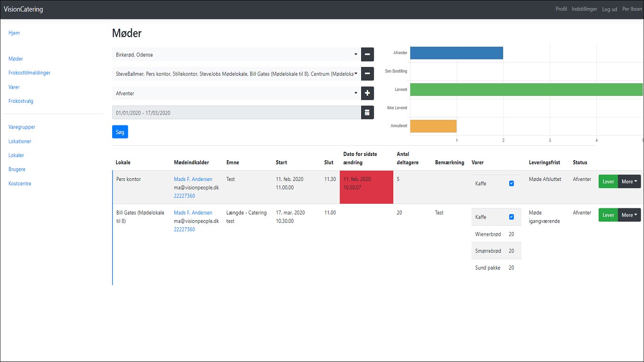Open Varegrupper in the sidebar
Viewport: 644px width, 362px height.
(22, 127)
